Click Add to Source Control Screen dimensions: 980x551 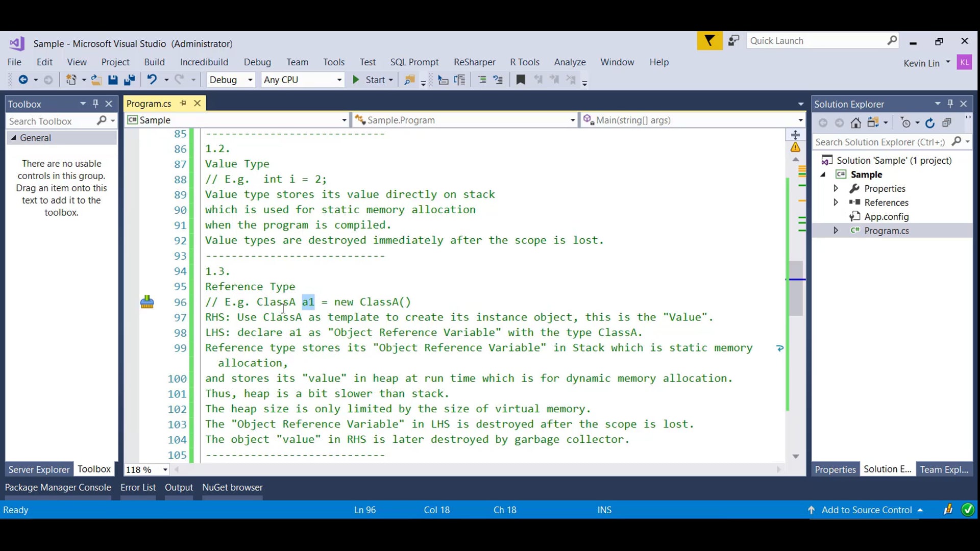pos(867,510)
